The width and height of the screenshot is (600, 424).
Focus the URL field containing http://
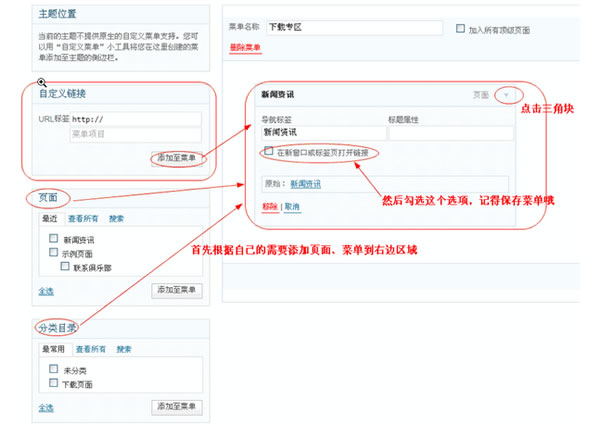pyautogui.click(x=135, y=117)
